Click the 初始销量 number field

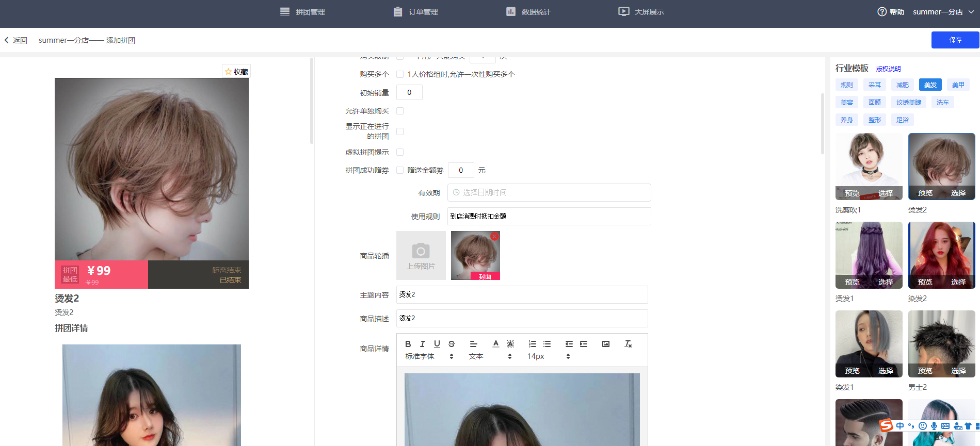click(x=409, y=93)
